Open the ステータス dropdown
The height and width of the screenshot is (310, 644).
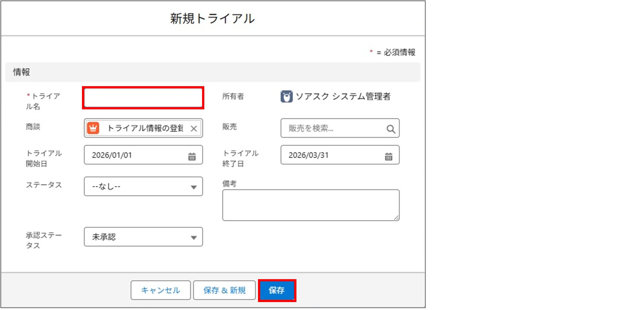tap(143, 187)
